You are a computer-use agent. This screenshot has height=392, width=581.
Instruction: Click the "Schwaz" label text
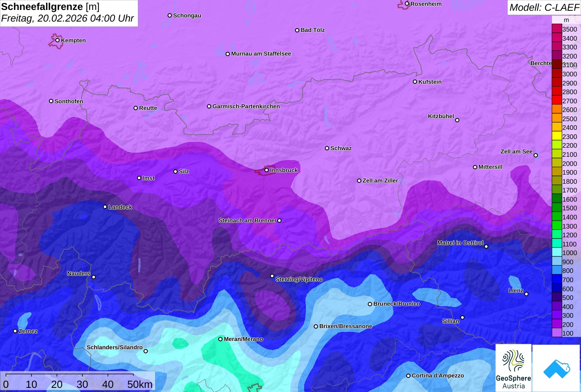341,148
